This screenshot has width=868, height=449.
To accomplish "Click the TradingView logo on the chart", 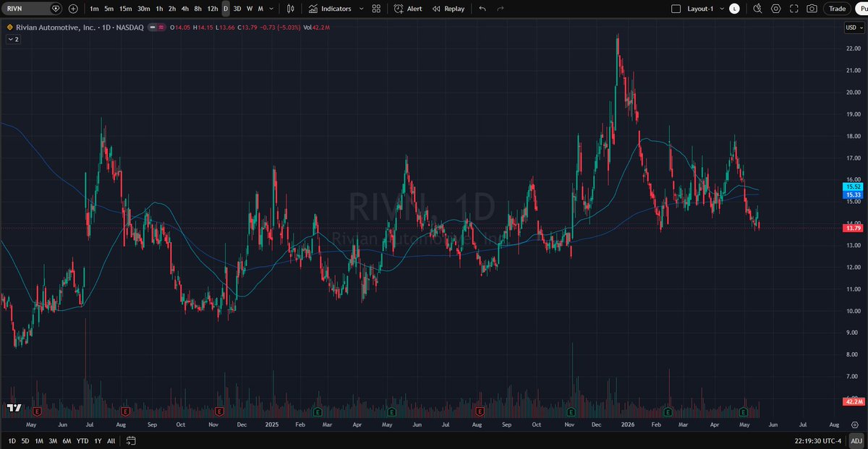I will [x=14, y=408].
